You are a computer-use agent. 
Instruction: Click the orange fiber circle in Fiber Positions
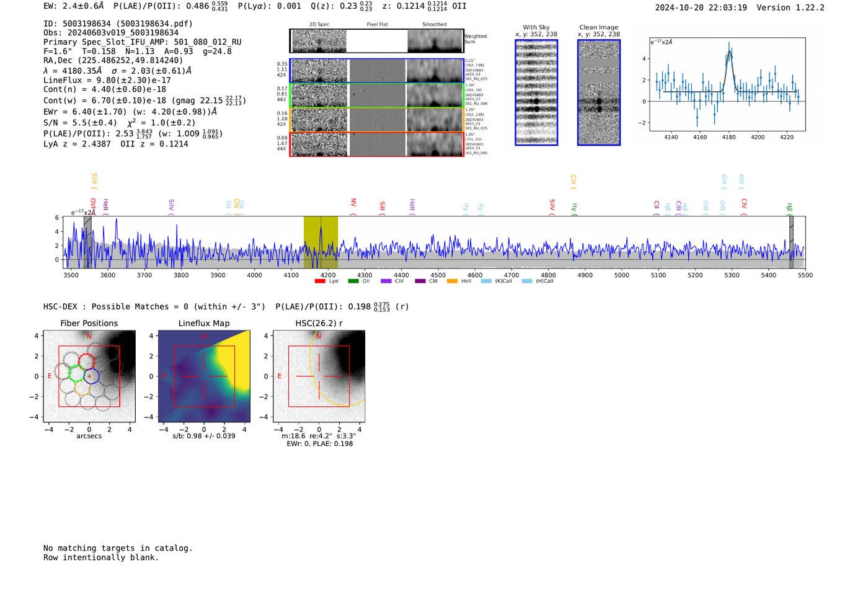pyautogui.click(x=82, y=388)
